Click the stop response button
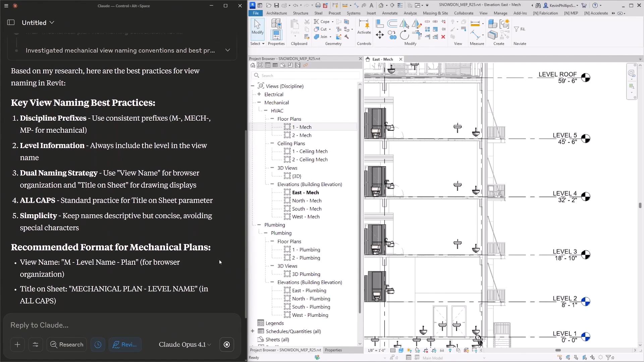 (x=227, y=345)
